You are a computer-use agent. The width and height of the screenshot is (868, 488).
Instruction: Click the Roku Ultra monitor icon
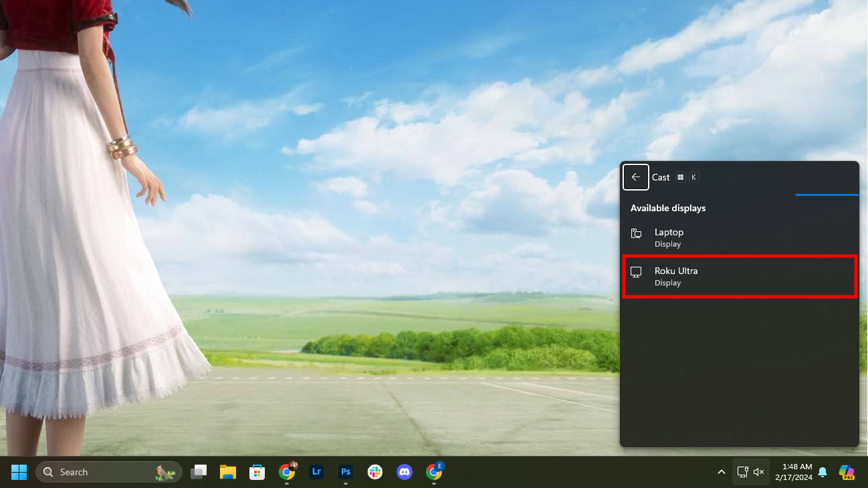[636, 272]
